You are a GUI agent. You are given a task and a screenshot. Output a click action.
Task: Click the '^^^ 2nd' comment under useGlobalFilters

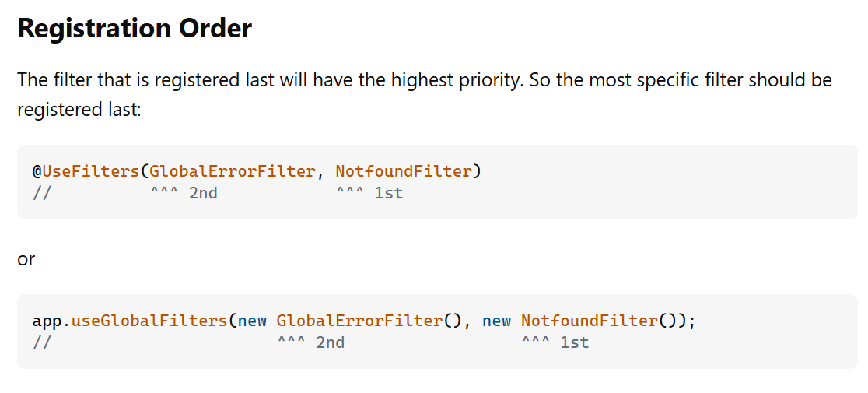pos(311,342)
